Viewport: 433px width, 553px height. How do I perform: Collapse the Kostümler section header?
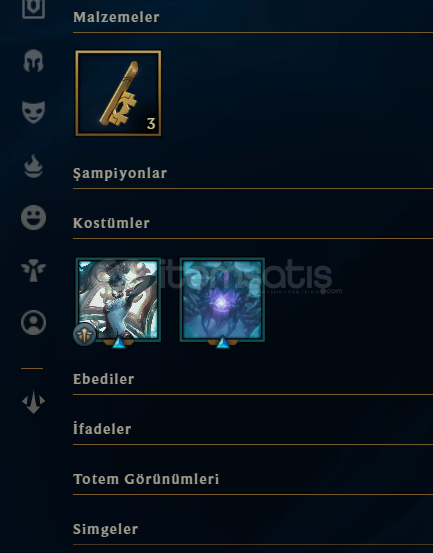(111, 223)
